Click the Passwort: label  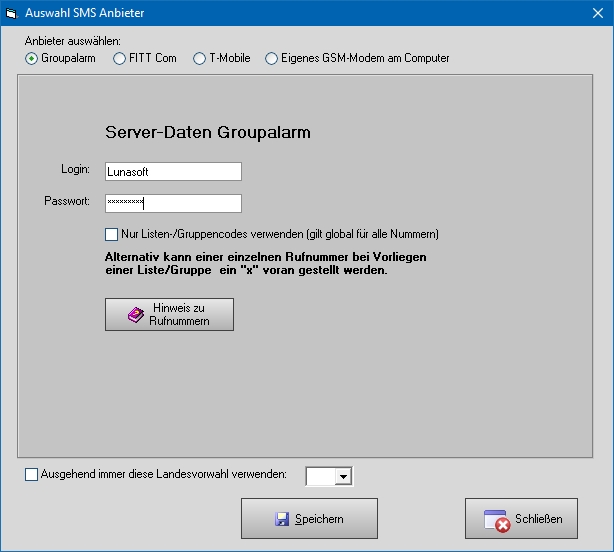click(67, 201)
